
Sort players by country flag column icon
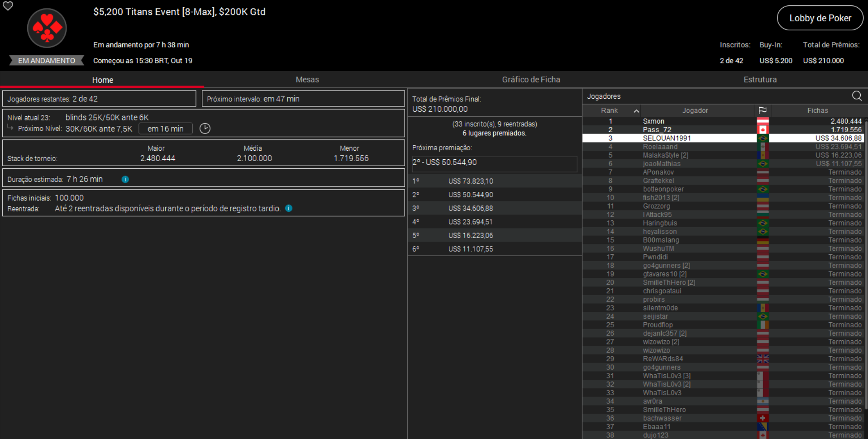[x=763, y=110]
